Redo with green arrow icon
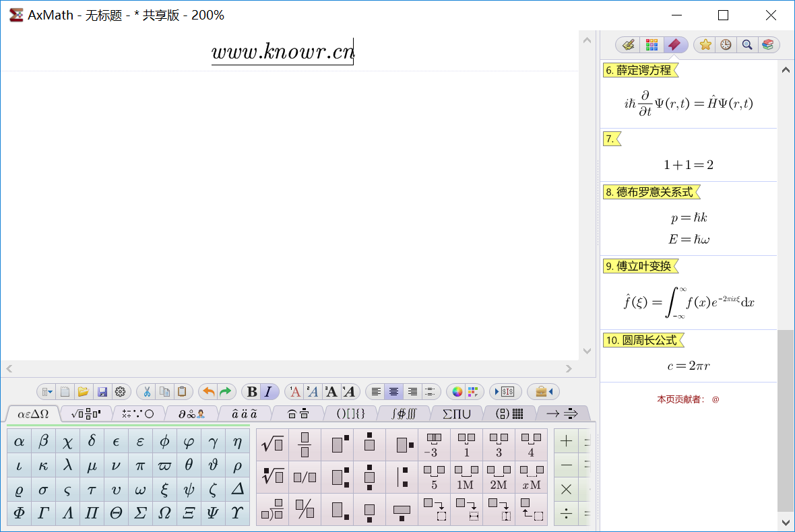The image size is (795, 532). pyautogui.click(x=225, y=392)
